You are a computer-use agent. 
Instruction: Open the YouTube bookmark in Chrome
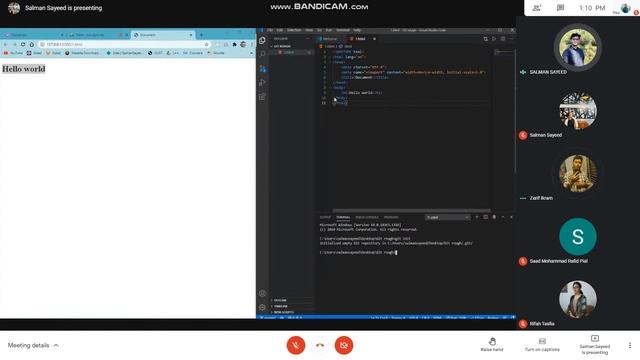point(13,53)
